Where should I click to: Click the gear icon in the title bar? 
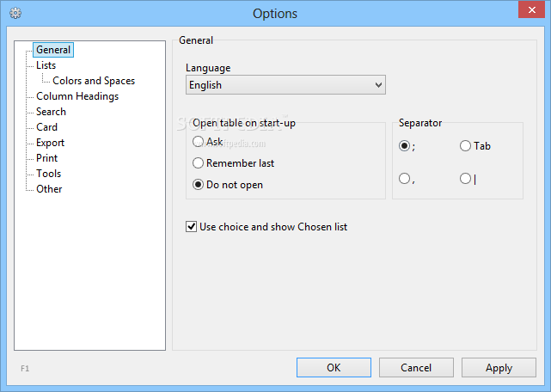click(15, 14)
